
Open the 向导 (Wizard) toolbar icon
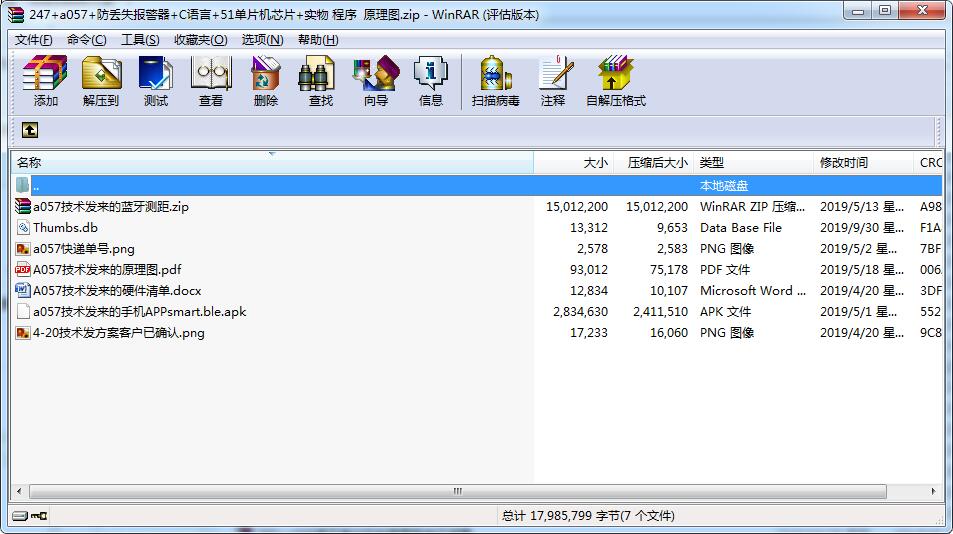point(376,73)
